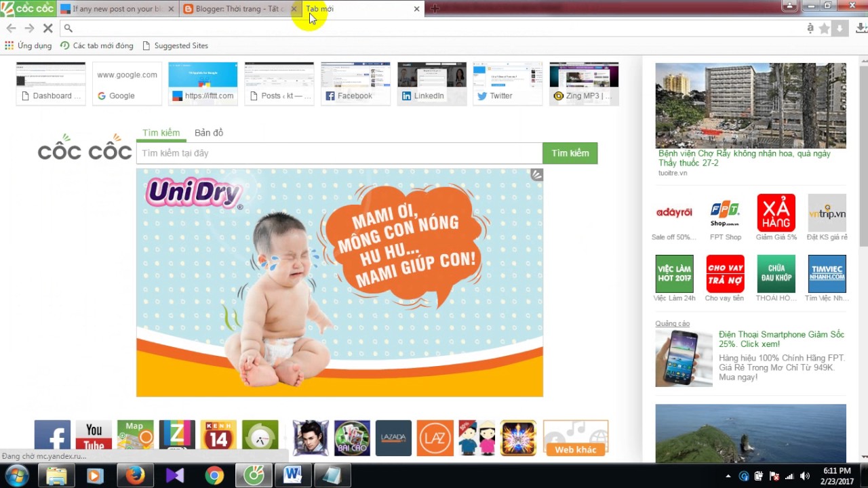Open the Ứng dụng bookmarks item
Image resolution: width=868 pixels, height=488 pixels.
pyautogui.click(x=28, y=45)
